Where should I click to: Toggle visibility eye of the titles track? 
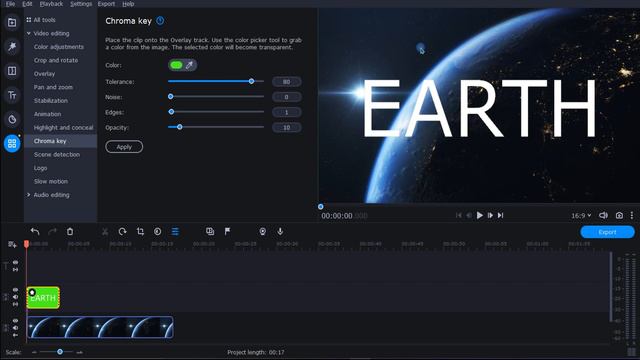point(15,262)
